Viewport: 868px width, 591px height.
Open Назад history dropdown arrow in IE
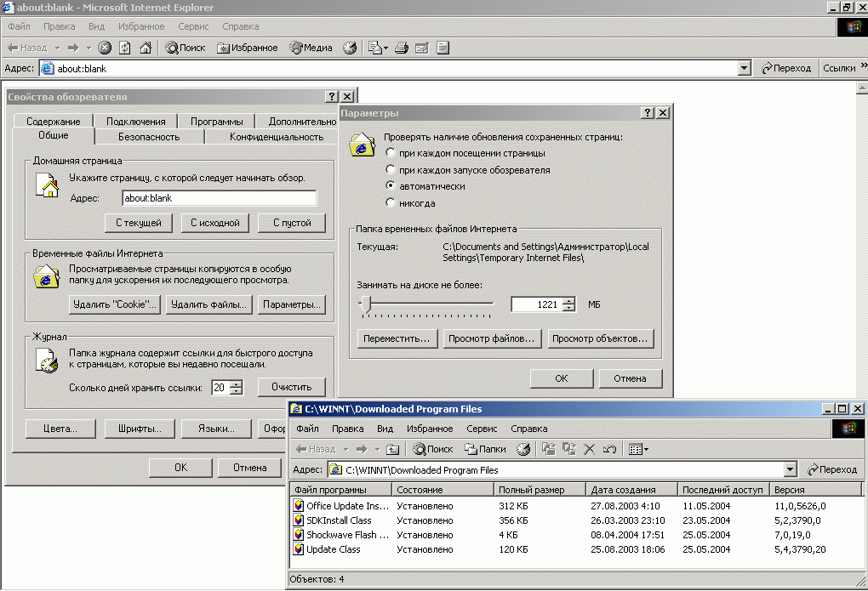pyautogui.click(x=58, y=48)
